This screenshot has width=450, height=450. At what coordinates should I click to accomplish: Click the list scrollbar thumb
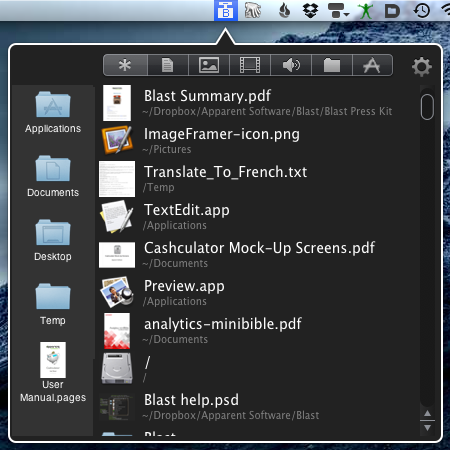click(x=427, y=107)
